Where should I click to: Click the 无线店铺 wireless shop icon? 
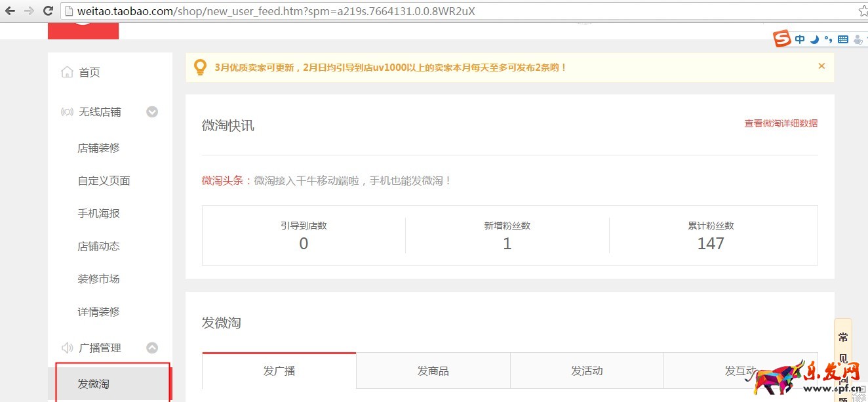[67, 111]
